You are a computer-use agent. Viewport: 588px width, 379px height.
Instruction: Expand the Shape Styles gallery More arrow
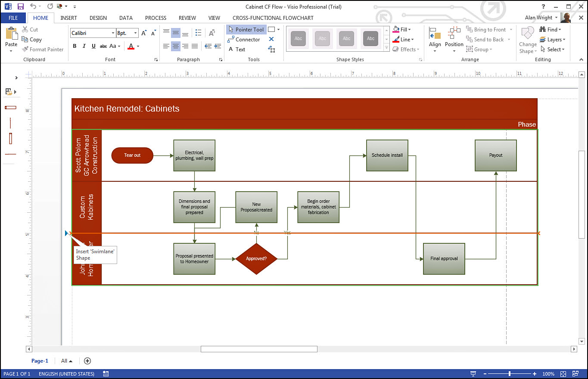pos(386,48)
